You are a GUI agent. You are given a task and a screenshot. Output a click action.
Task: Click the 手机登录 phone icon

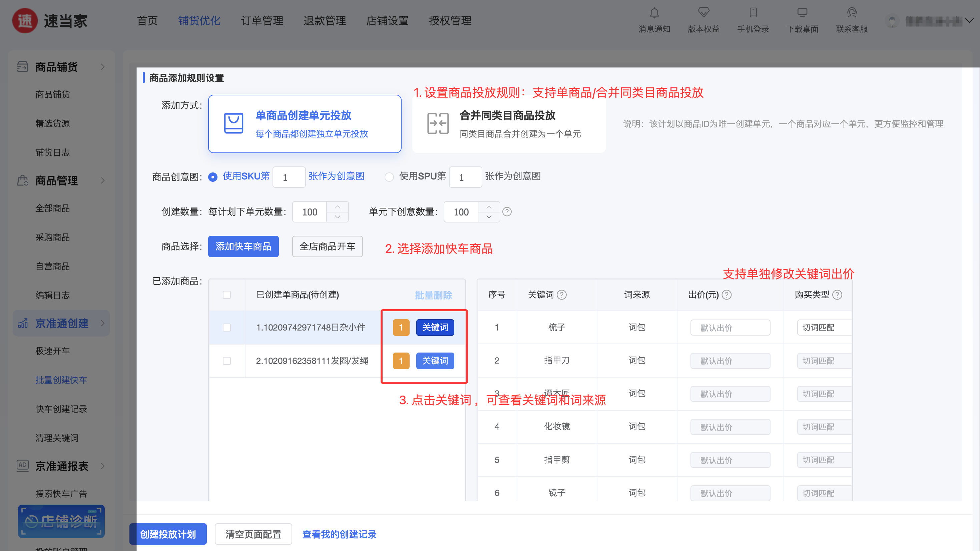pyautogui.click(x=753, y=13)
